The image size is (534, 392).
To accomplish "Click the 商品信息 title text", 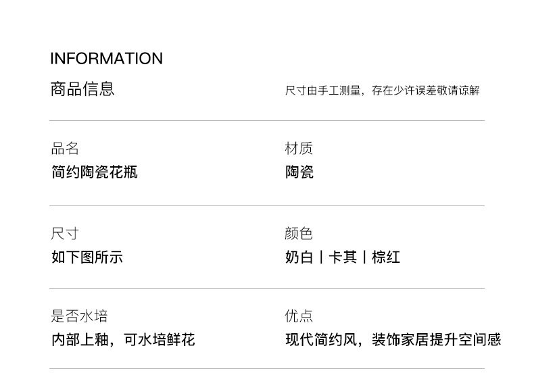I will point(82,89).
